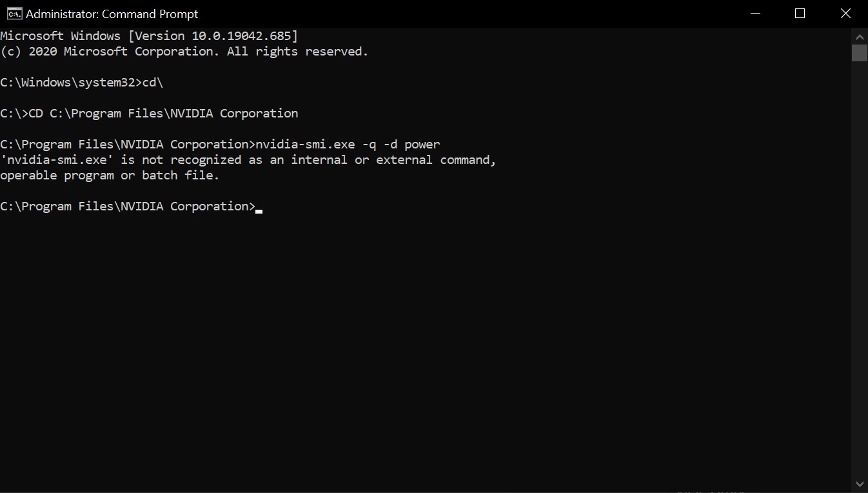Image resolution: width=868 pixels, height=493 pixels.
Task: Click the 'nvidia-smi.exe -q -d power' command text
Action: (x=348, y=145)
